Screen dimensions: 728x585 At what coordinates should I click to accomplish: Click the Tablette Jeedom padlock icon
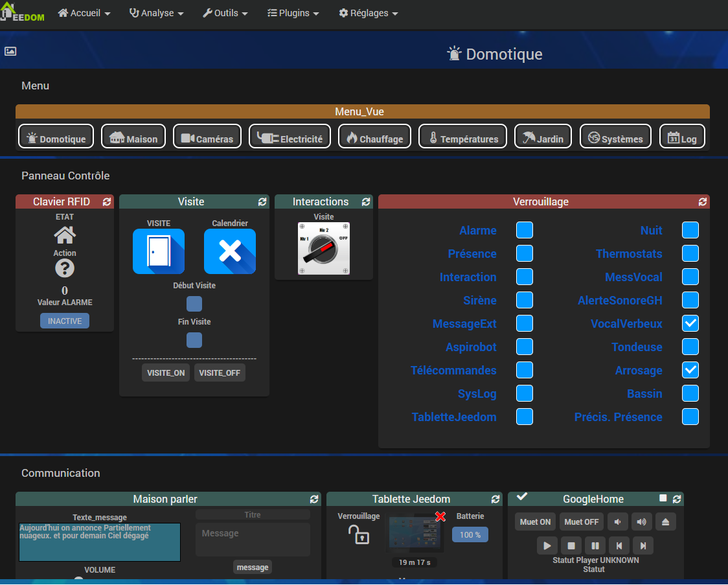point(359,534)
